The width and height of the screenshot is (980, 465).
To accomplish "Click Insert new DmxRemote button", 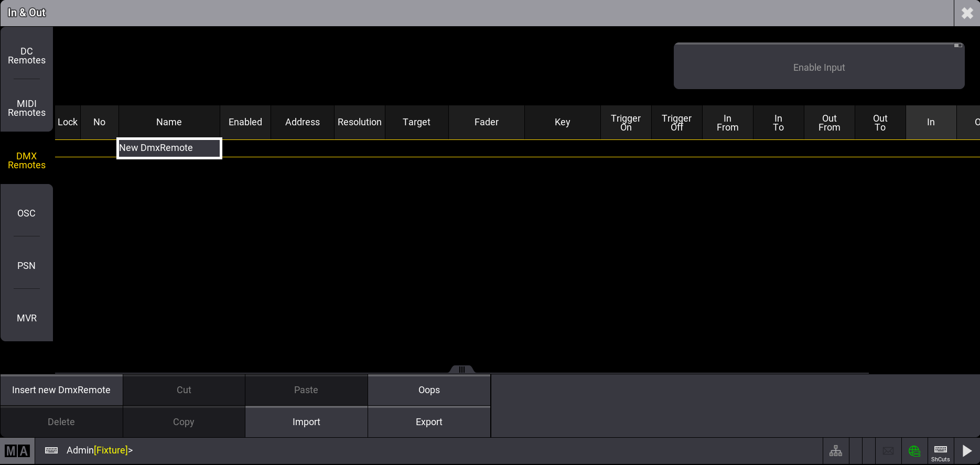I will click(x=61, y=390).
